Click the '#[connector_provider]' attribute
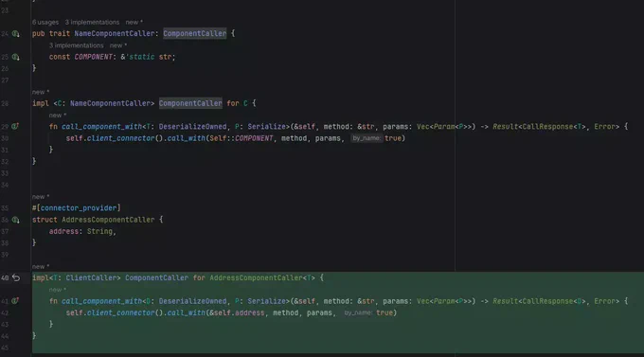644x357 pixels. 77,208
